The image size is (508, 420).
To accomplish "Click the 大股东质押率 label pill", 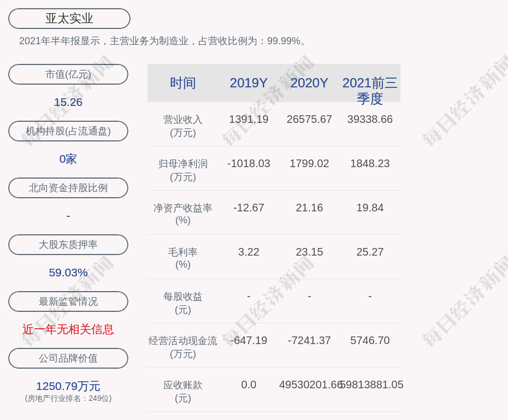I will (68, 245).
